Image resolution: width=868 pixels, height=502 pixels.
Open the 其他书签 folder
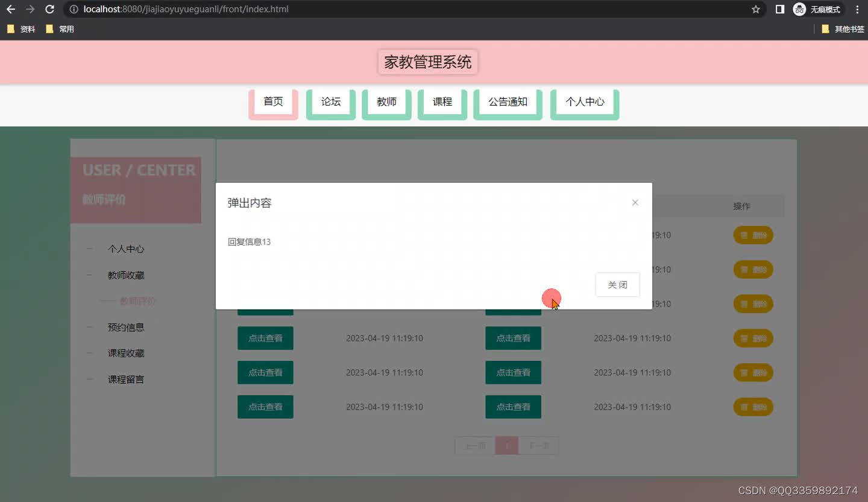[x=843, y=29]
